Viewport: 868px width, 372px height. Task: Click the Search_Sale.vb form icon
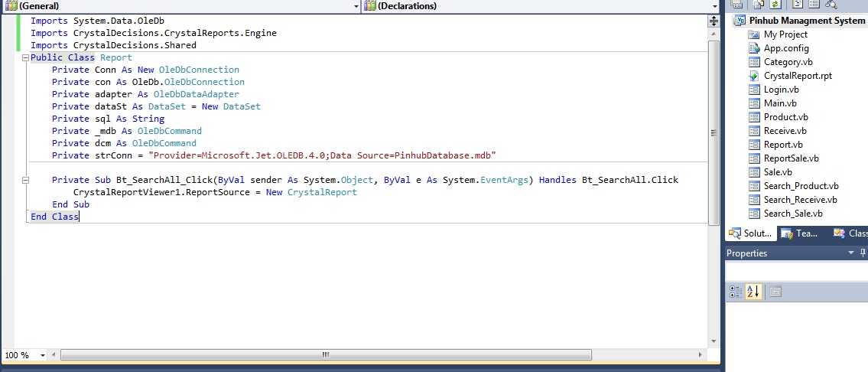pyautogui.click(x=753, y=214)
